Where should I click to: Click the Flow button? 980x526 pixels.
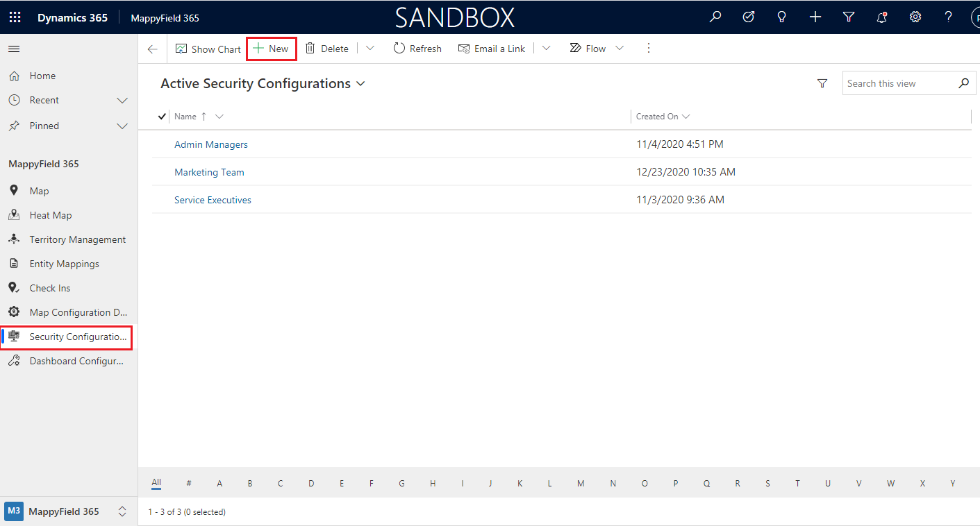(x=588, y=49)
